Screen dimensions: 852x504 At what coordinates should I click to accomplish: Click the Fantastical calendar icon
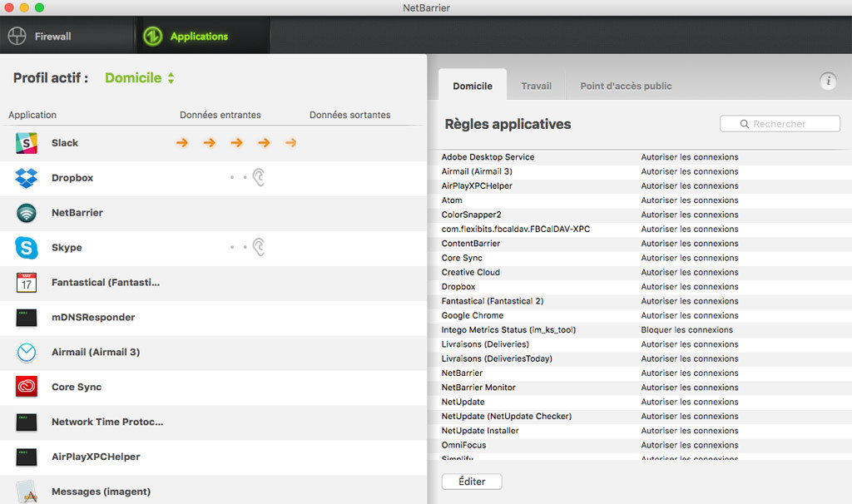coord(26,283)
